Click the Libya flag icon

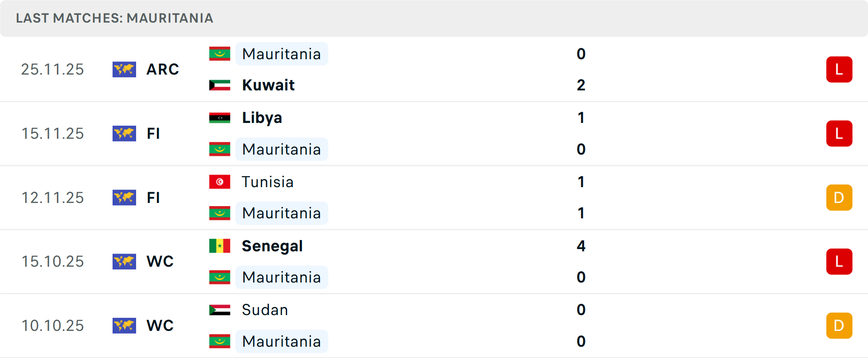pos(220,118)
